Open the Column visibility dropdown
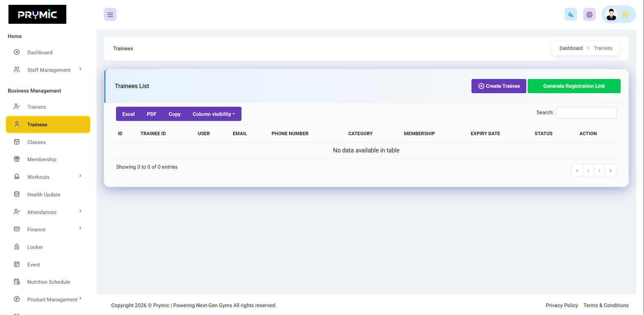 pyautogui.click(x=213, y=114)
